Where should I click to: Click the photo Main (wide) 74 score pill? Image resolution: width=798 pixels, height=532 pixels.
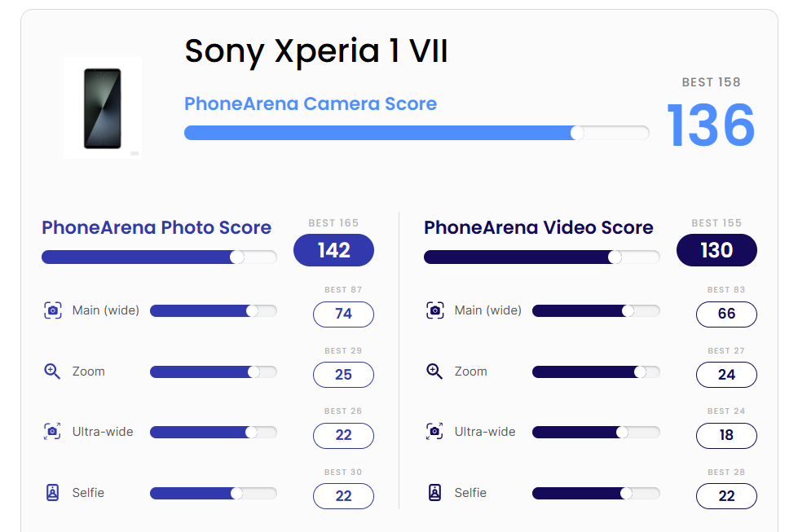tap(343, 314)
